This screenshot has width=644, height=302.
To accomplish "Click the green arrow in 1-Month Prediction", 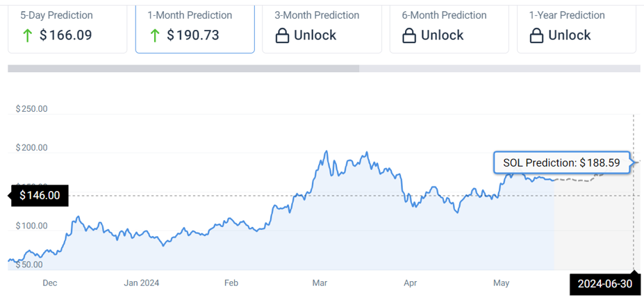I will tap(155, 35).
